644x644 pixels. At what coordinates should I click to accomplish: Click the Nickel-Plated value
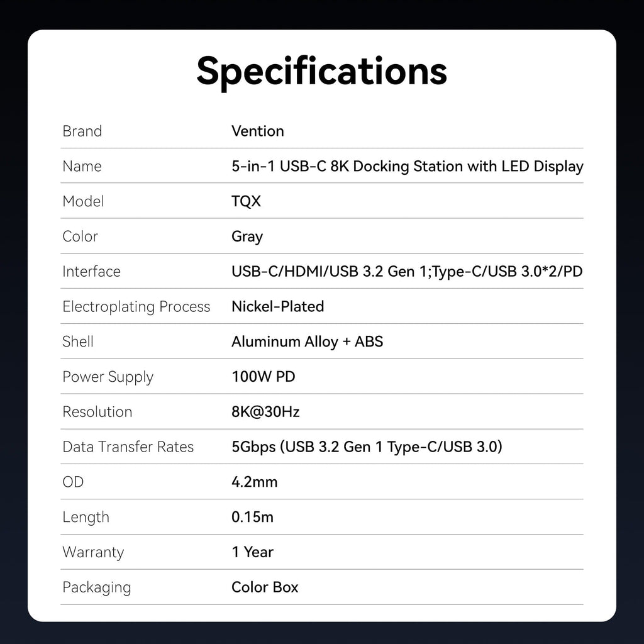pos(277,306)
